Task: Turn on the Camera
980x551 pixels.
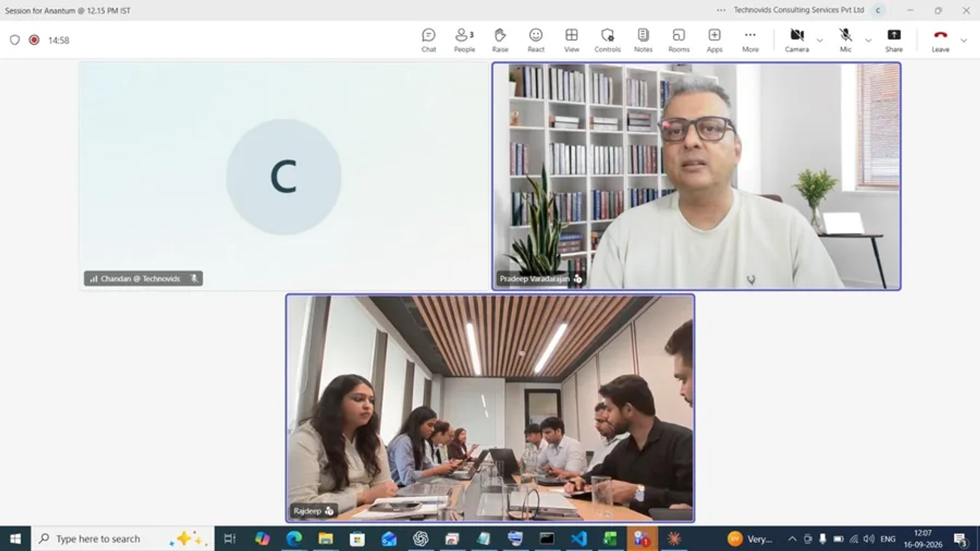Action: pos(797,40)
